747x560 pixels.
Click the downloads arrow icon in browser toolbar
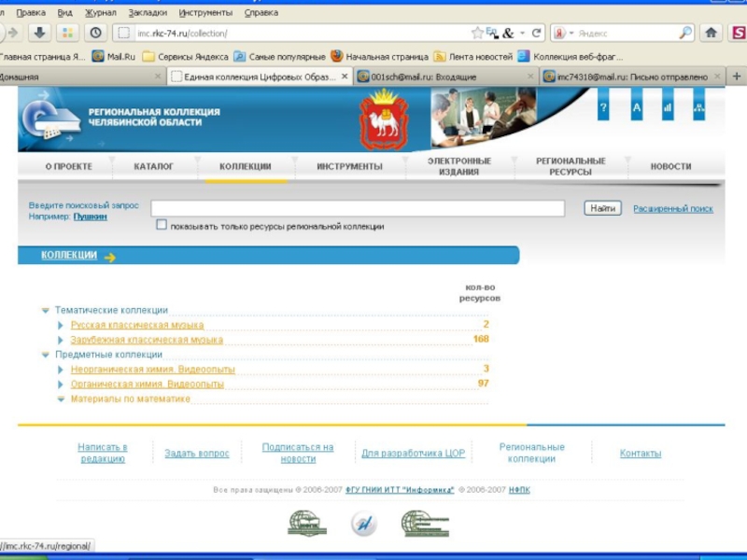(39, 33)
